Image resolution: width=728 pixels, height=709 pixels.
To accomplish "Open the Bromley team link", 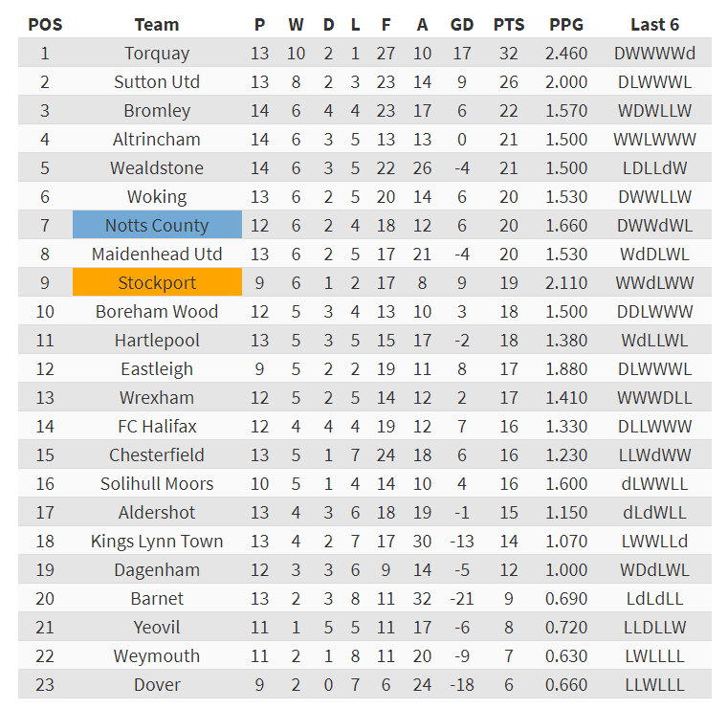I will tap(157, 111).
